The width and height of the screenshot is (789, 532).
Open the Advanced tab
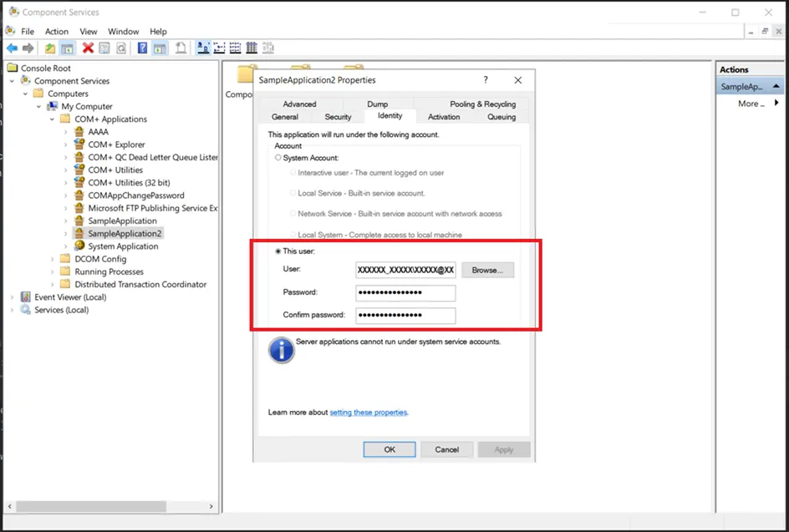pos(299,104)
